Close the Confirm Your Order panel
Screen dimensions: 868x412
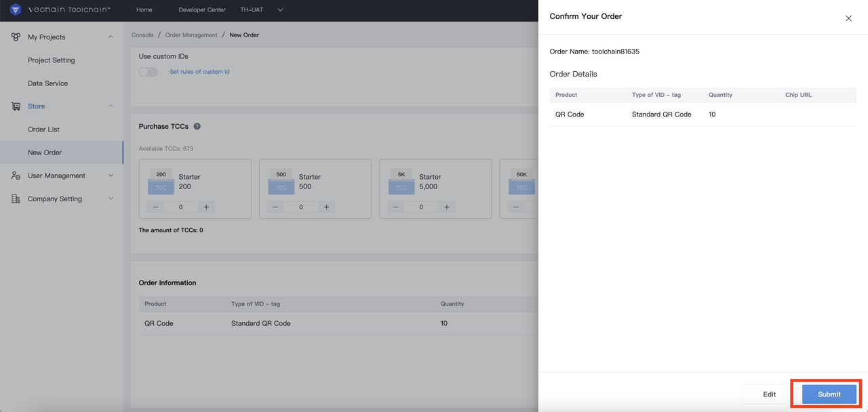pos(848,18)
